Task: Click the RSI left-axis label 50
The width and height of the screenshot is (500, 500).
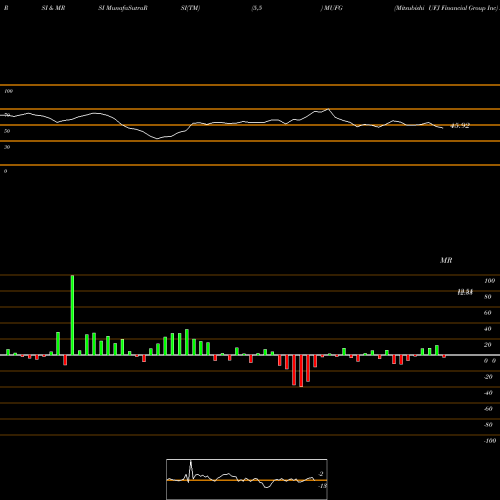Action: (7, 131)
